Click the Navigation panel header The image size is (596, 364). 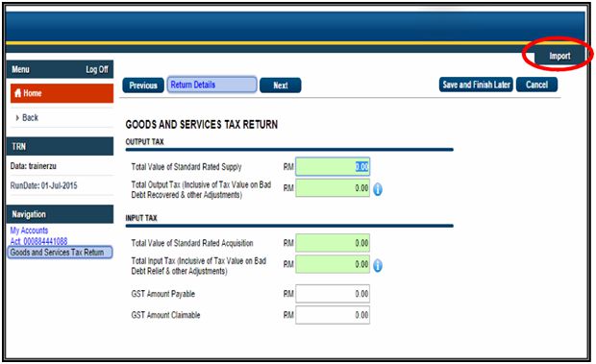[x=60, y=214]
